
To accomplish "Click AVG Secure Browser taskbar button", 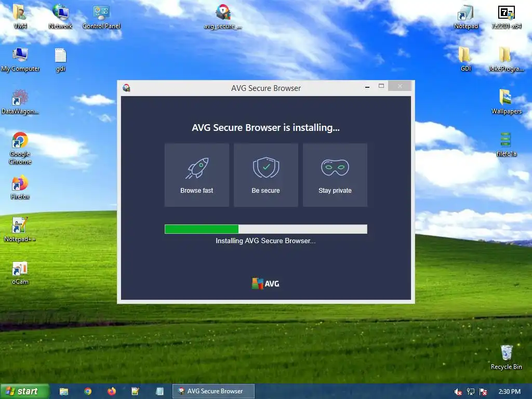I will pos(214,391).
